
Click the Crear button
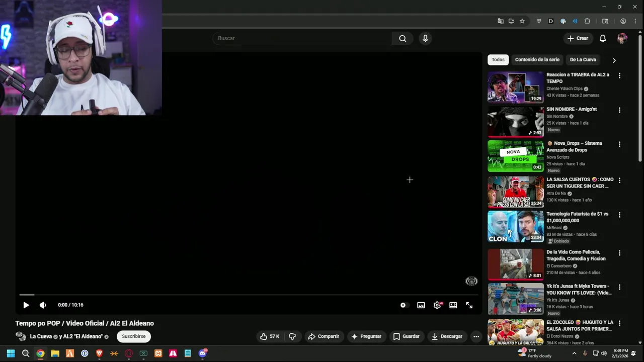click(x=578, y=38)
